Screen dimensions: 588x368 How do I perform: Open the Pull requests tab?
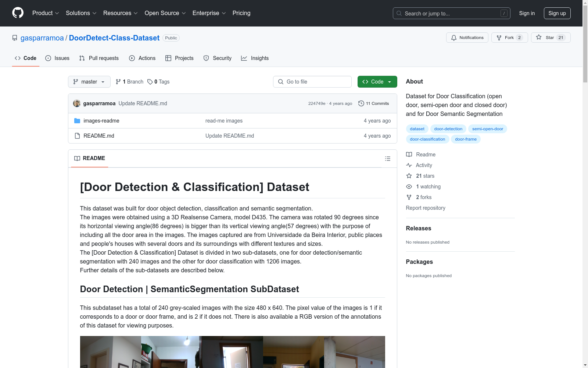(98, 58)
